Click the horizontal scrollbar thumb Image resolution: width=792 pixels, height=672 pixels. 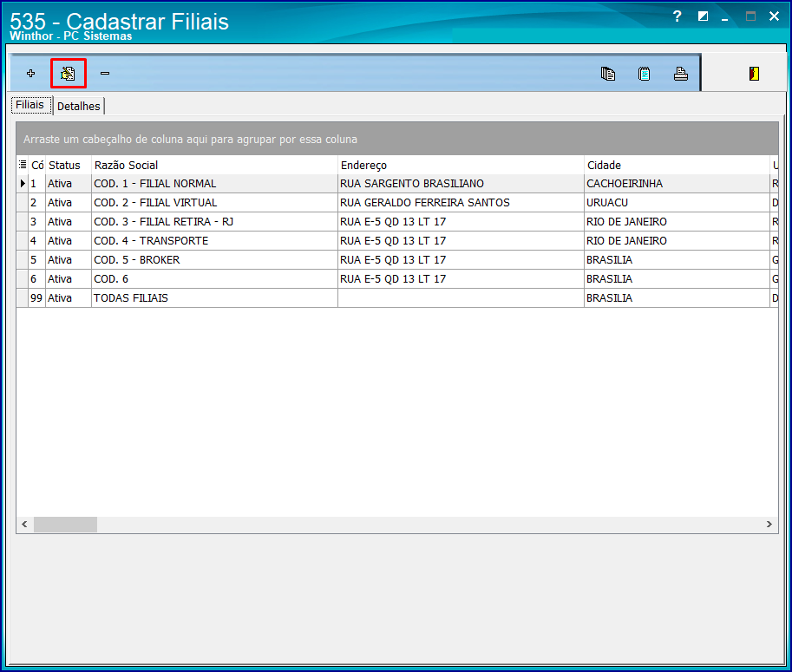click(x=65, y=524)
